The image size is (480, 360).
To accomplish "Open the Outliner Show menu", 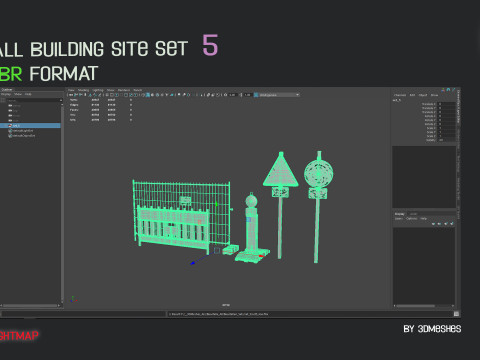I will (x=18, y=94).
